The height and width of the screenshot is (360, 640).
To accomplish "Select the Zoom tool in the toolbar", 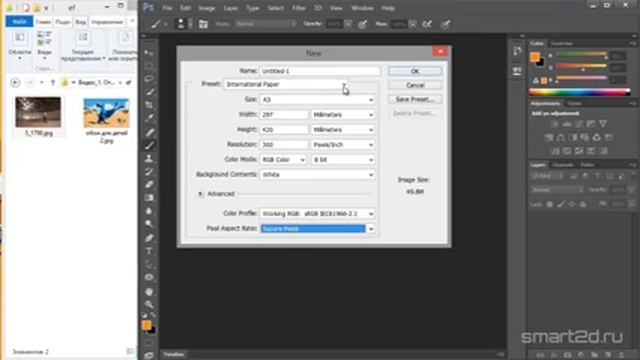I will pos(149,304).
